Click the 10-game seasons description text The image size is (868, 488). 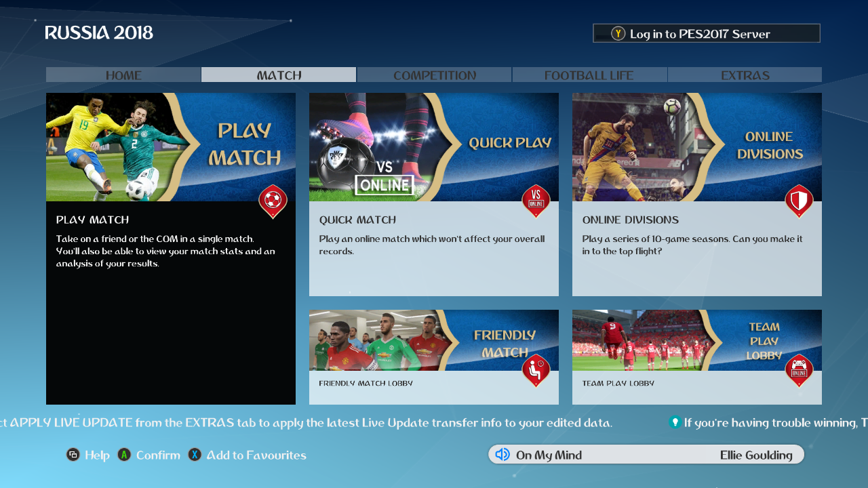(x=692, y=245)
